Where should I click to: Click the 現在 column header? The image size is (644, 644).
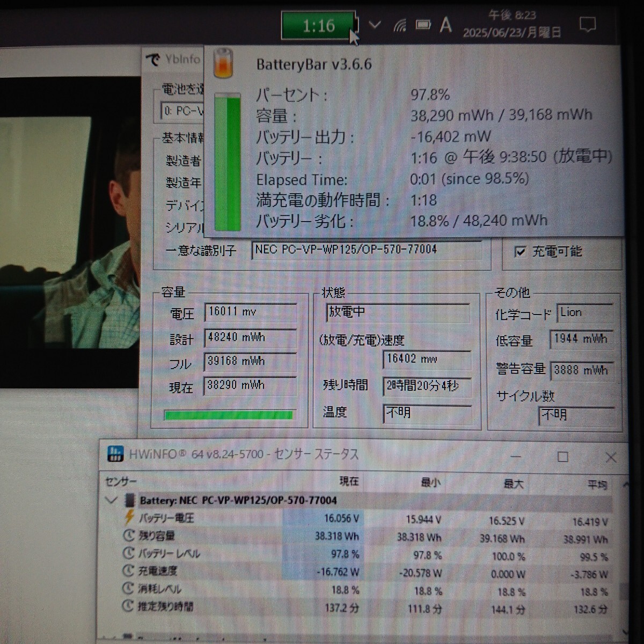click(x=349, y=481)
